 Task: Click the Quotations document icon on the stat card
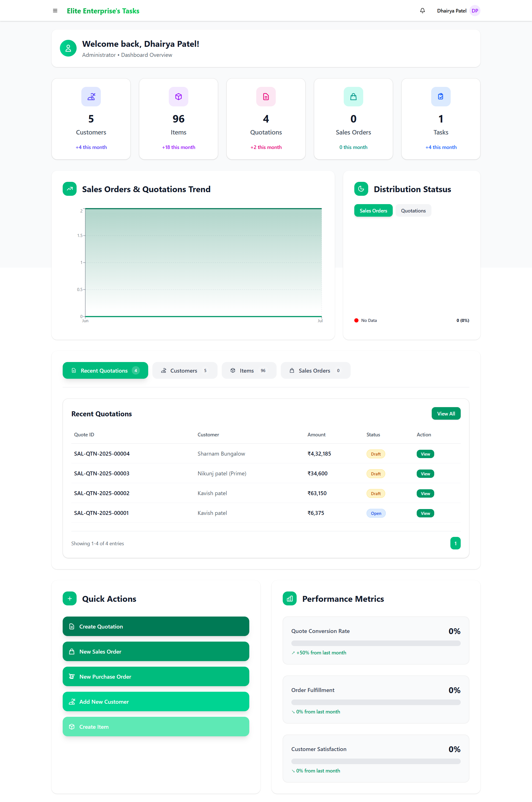click(266, 97)
